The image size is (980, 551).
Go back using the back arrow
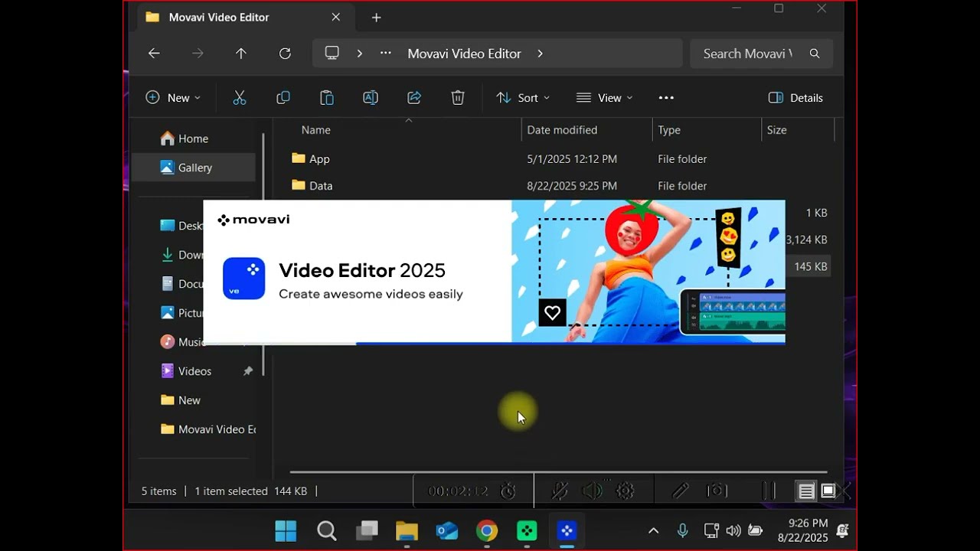154,54
